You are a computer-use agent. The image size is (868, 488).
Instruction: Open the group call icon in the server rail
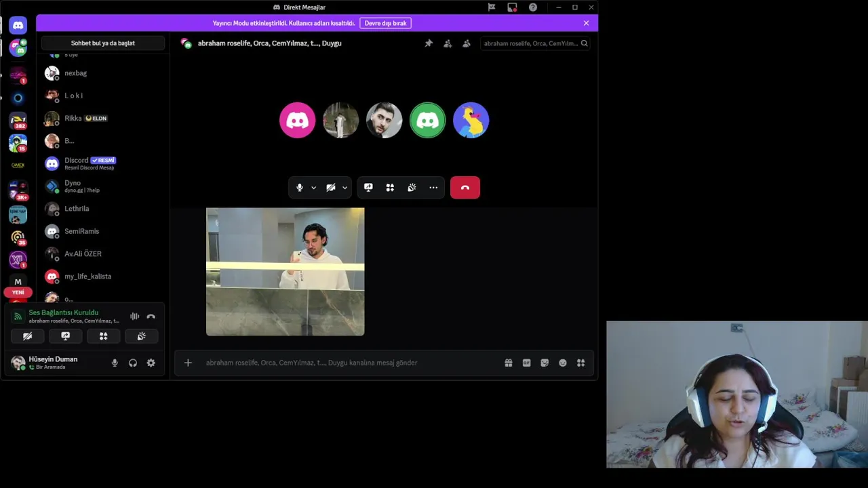pyautogui.click(x=18, y=47)
